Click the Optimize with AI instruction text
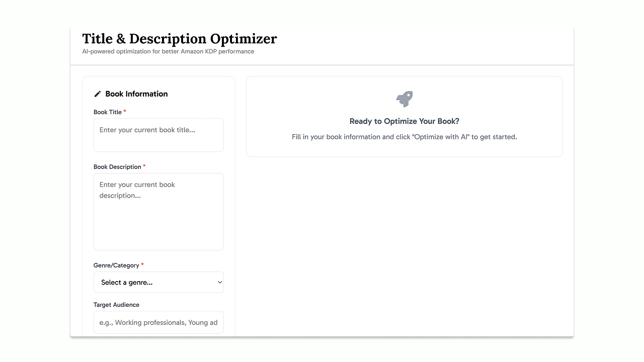The height and width of the screenshot is (362, 644). coord(404,137)
